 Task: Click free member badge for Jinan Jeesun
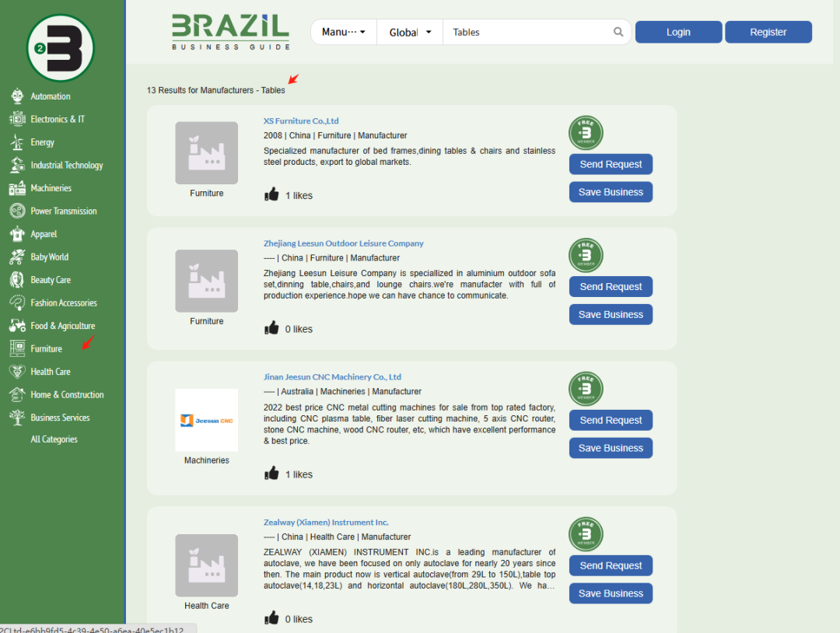click(586, 389)
